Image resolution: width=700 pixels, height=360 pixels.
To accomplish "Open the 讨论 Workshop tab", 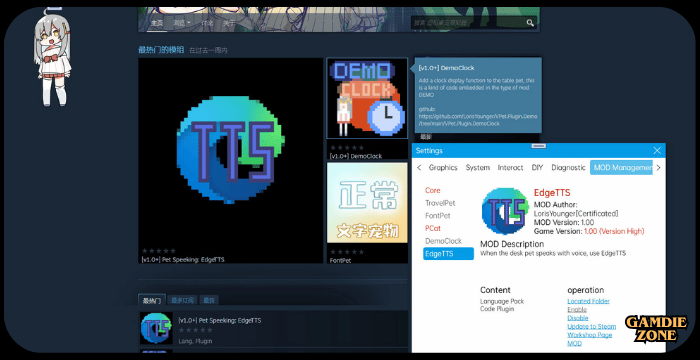I will 207,23.
